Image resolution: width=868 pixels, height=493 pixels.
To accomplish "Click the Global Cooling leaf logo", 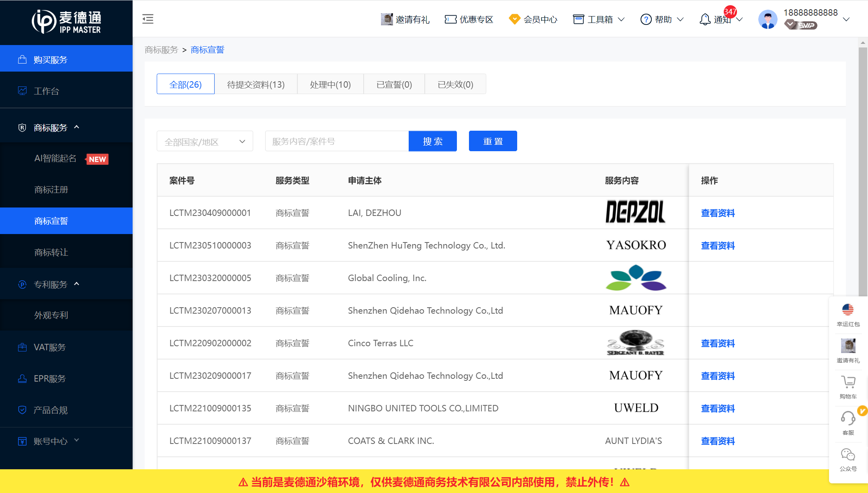I will (636, 277).
